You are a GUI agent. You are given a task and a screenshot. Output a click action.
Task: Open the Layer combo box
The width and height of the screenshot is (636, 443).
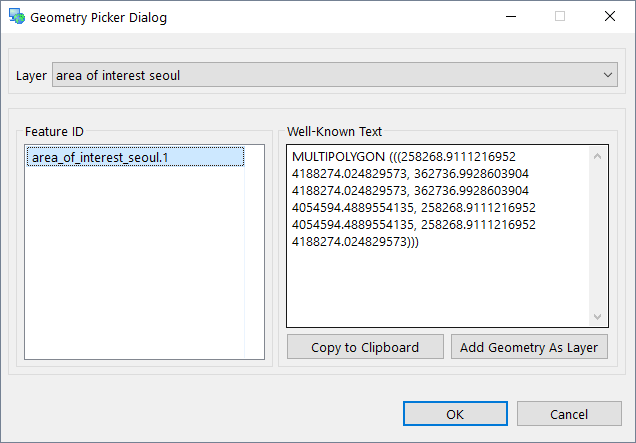pos(335,75)
